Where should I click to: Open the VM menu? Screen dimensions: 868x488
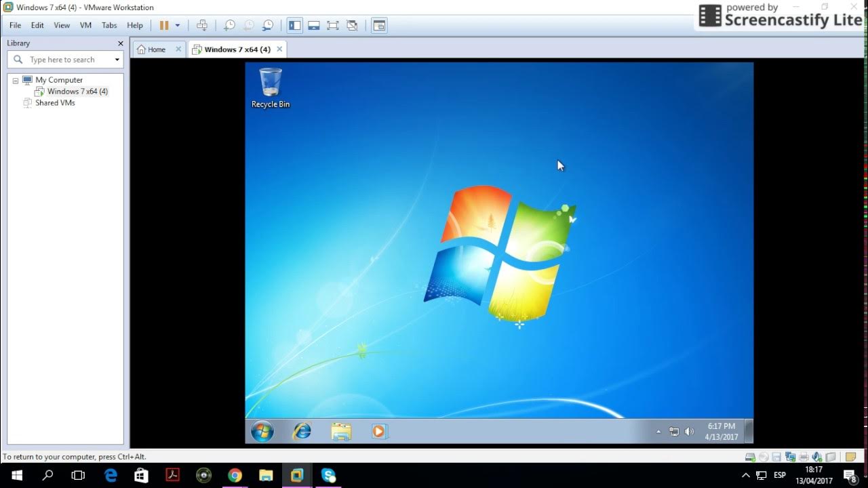(x=85, y=25)
